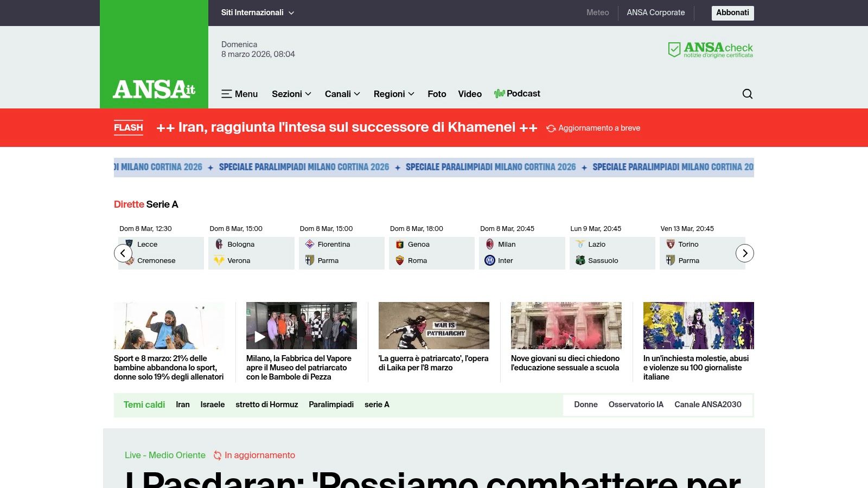The height and width of the screenshot is (488, 868).
Task: Select the Lazio club crest
Action: pyautogui.click(x=580, y=244)
